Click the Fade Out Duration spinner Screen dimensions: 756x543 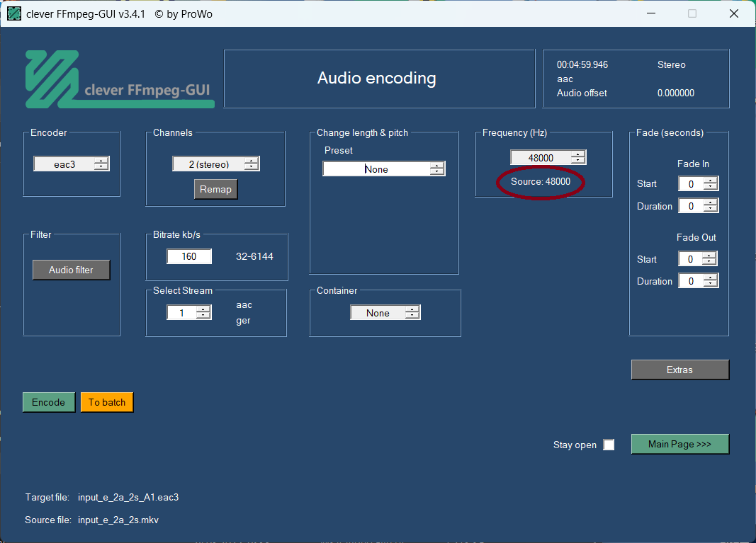698,280
